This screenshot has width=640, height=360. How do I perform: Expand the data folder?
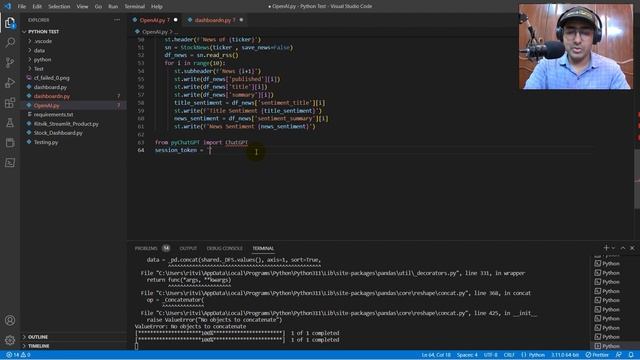[x=39, y=51]
